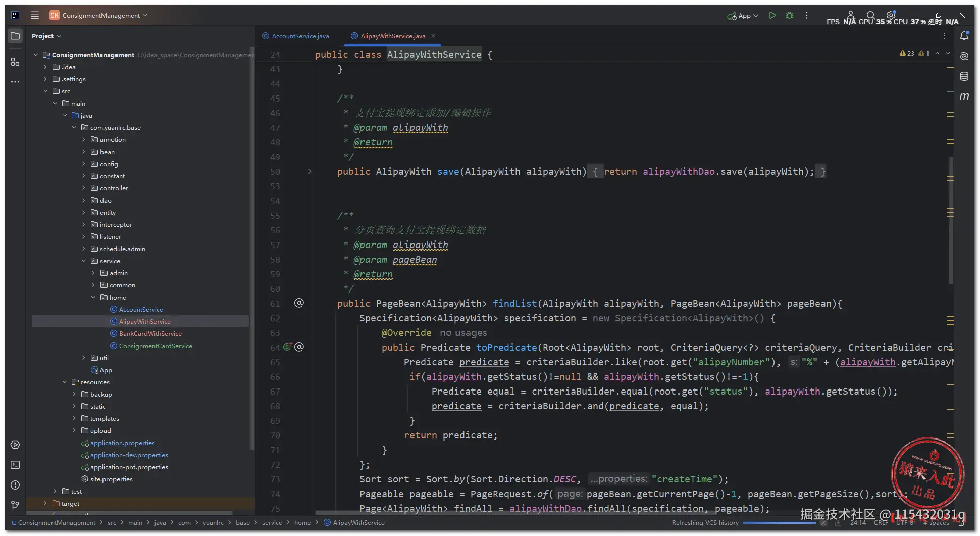Select the templates folder
This screenshot has height=536, width=980.
(105, 418)
